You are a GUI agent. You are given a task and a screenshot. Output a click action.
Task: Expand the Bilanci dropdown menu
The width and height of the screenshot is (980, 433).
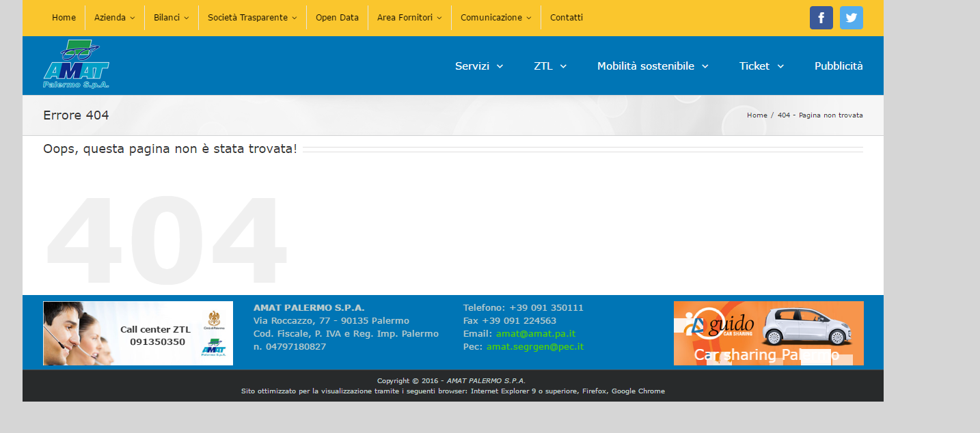171,18
